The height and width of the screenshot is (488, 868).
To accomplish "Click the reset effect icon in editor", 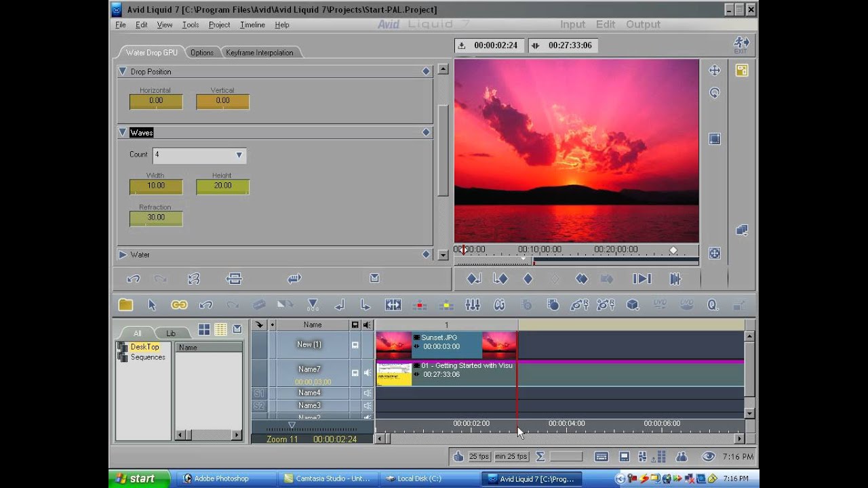I will [x=194, y=279].
